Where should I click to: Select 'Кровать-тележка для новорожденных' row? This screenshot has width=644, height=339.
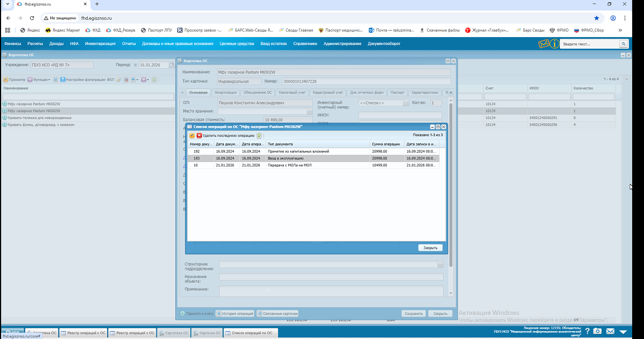point(88,117)
